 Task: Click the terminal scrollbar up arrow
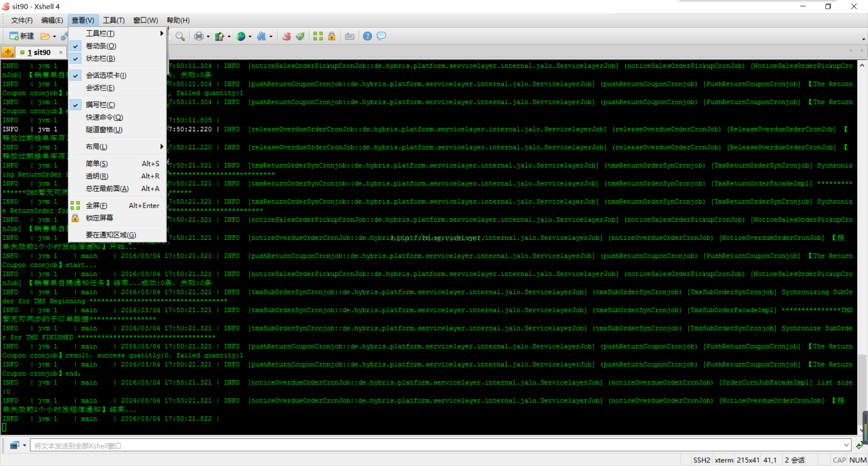pyautogui.click(x=862, y=65)
